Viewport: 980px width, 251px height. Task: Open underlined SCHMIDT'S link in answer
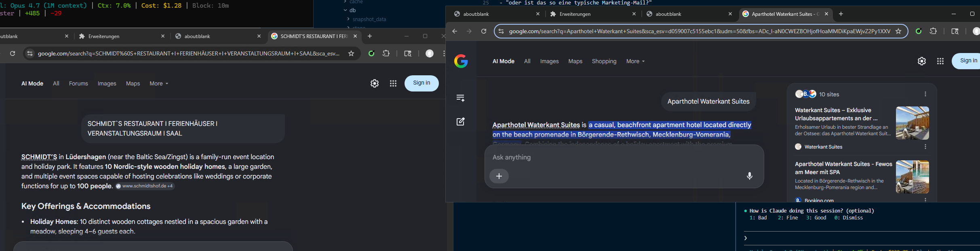(x=39, y=157)
